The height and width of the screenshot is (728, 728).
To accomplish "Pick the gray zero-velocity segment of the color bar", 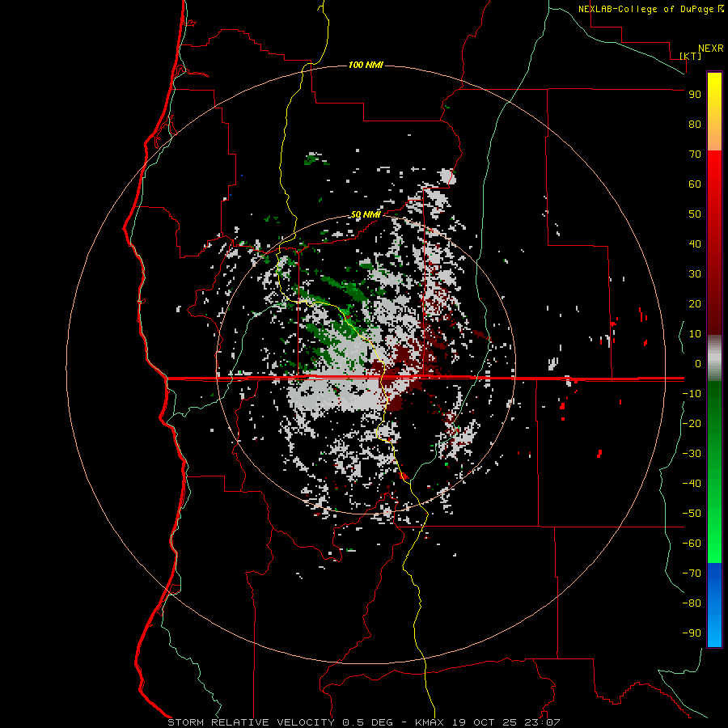I will tap(714, 358).
